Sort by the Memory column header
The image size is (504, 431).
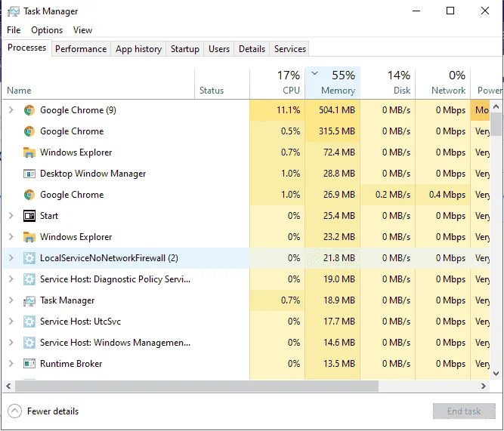332,84
